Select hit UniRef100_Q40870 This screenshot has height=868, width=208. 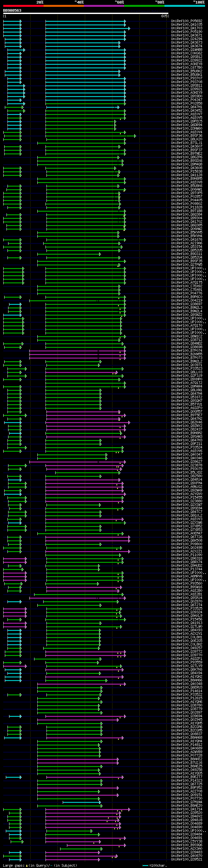pyautogui.click(x=187, y=856)
